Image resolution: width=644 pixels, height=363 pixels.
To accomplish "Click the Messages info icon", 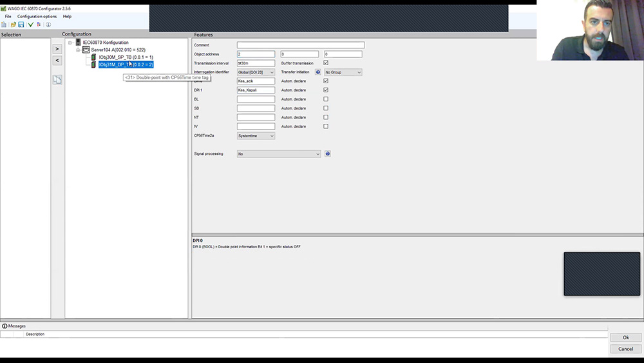I will click(5, 326).
